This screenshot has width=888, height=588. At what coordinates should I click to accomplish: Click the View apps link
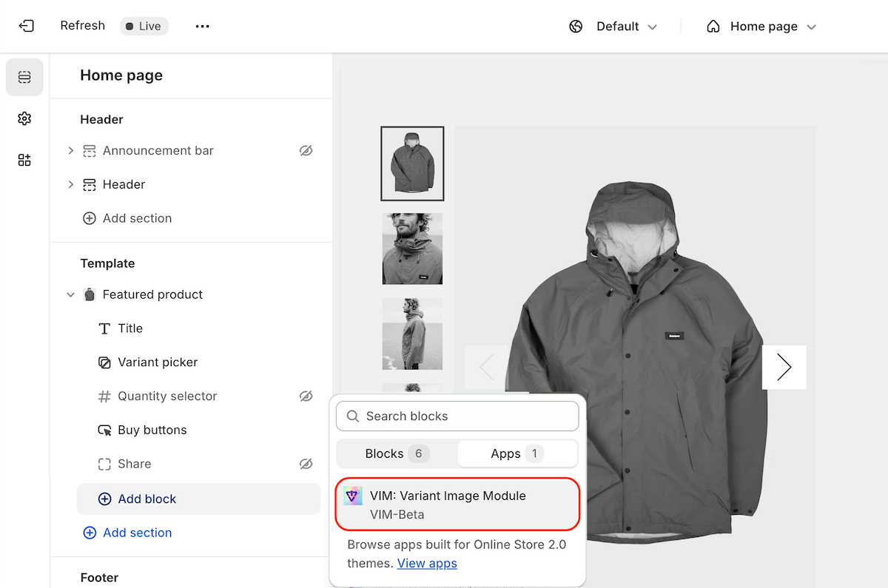[427, 563]
